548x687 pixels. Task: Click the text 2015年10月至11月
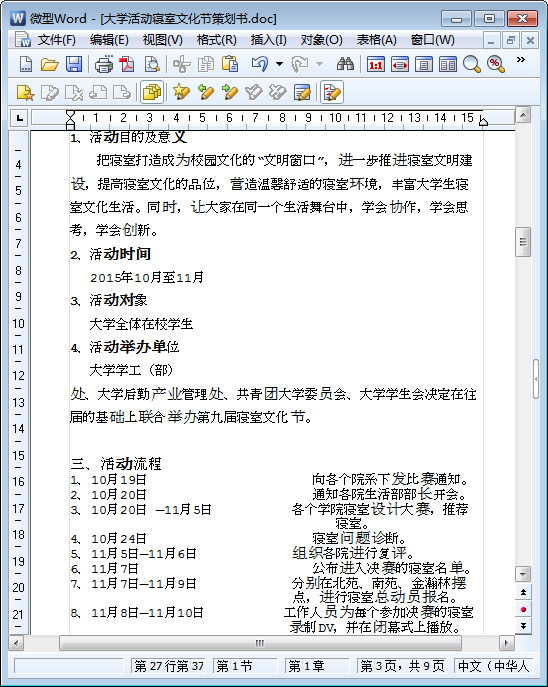tap(147, 277)
